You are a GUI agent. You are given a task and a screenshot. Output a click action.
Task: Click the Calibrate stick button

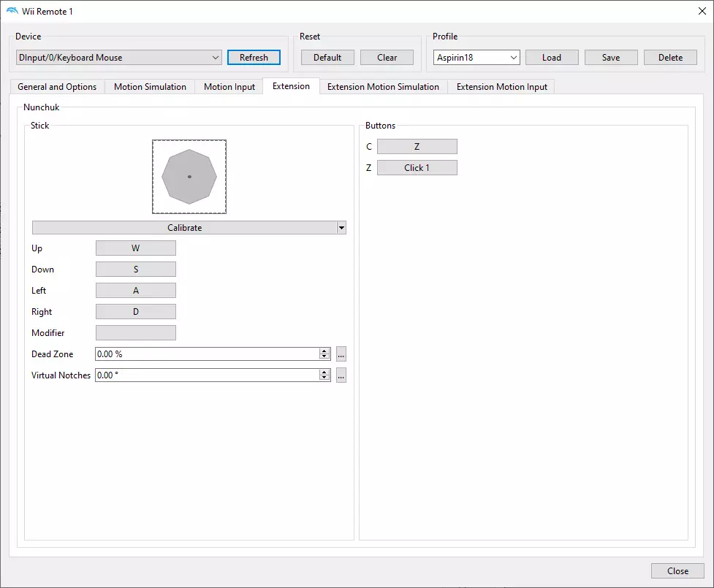click(x=184, y=228)
